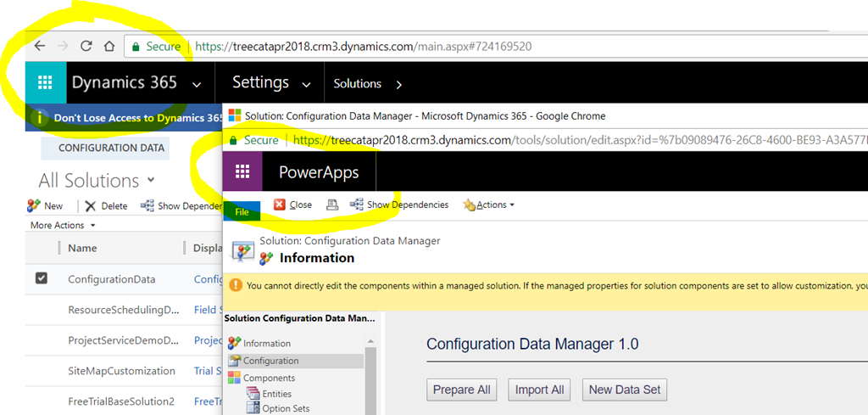
Task: Open the File menu tab
Action: pos(242,211)
